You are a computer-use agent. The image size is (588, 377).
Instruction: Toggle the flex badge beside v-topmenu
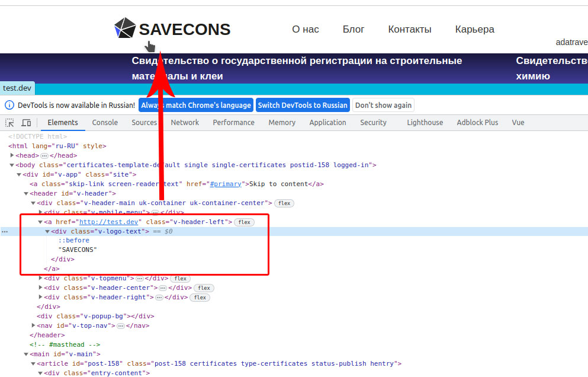181,279
